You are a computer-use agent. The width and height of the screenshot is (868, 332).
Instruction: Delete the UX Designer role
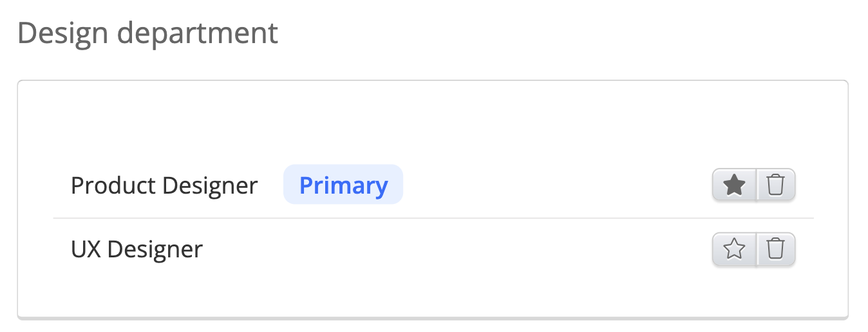point(776,249)
